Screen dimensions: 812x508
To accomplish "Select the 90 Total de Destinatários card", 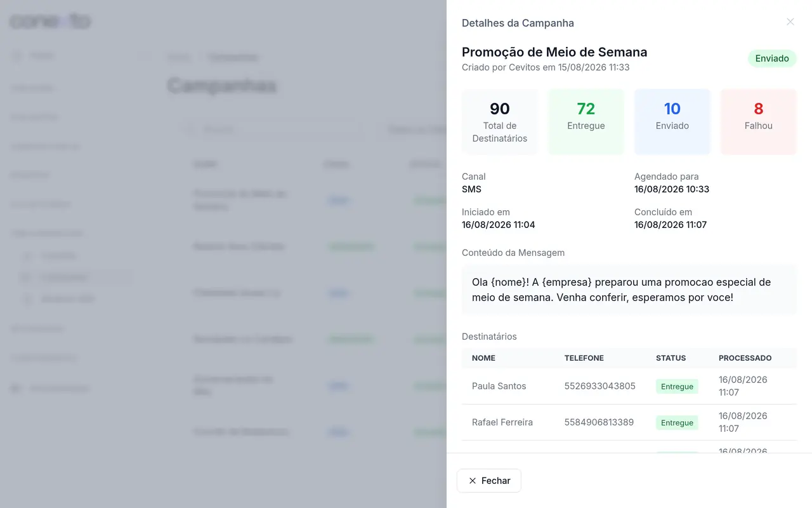I will (500, 122).
